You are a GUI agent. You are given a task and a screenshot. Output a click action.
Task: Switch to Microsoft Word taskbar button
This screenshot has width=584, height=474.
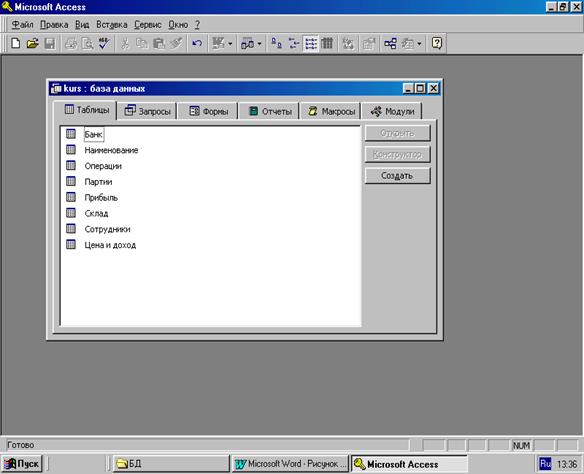(x=290, y=464)
